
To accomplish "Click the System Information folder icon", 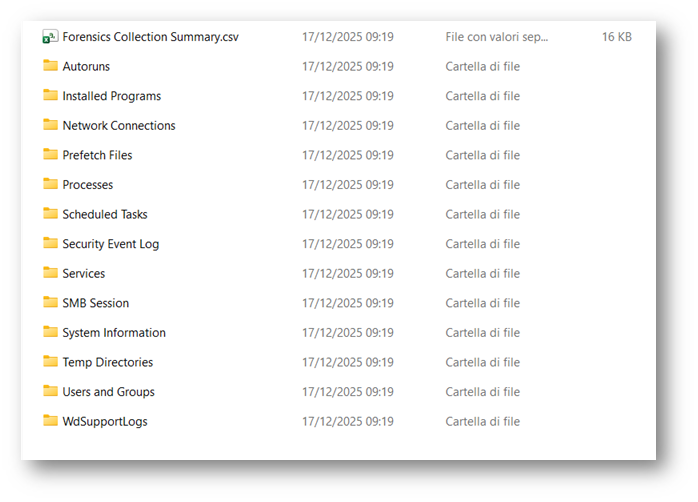I will [x=50, y=332].
